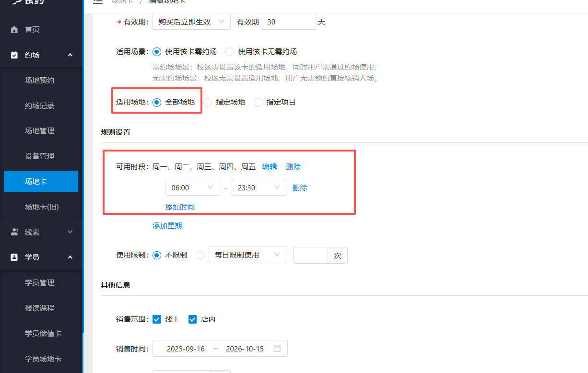Viewport: 588px width, 373px height.
Task: Uncheck the 线上 sales checkbox
Action: [157, 319]
